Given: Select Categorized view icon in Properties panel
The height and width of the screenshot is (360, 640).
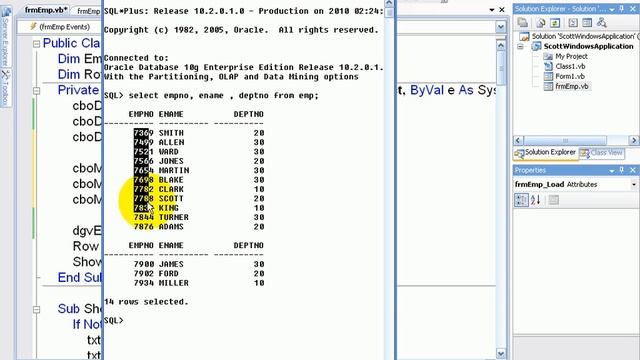Looking at the screenshot, I should click(x=521, y=200).
